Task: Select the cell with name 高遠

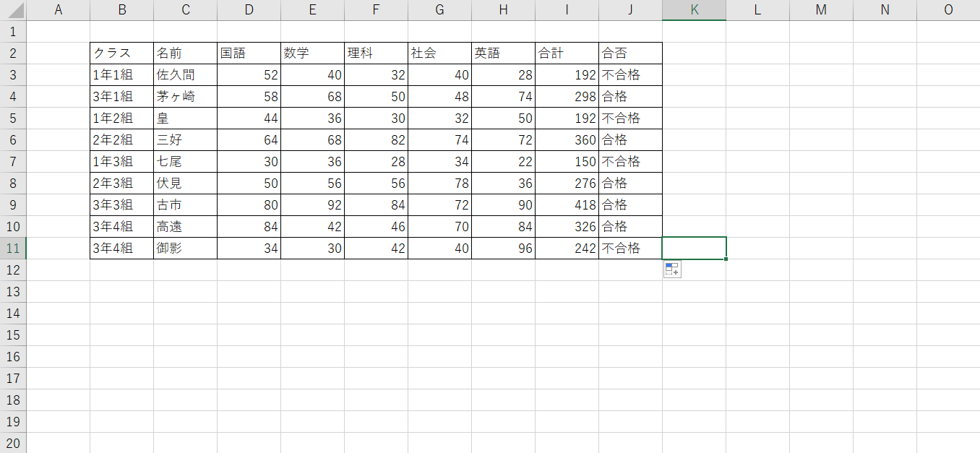Action: 186,227
